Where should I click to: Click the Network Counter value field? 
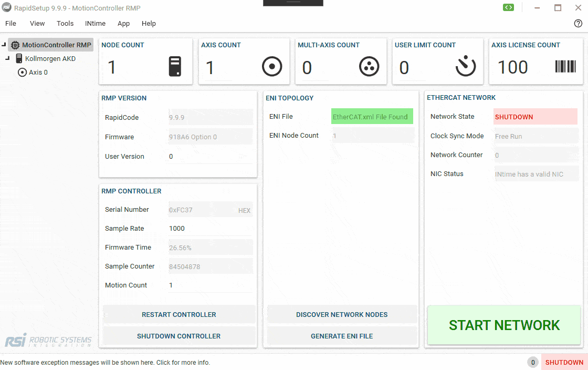tap(536, 155)
